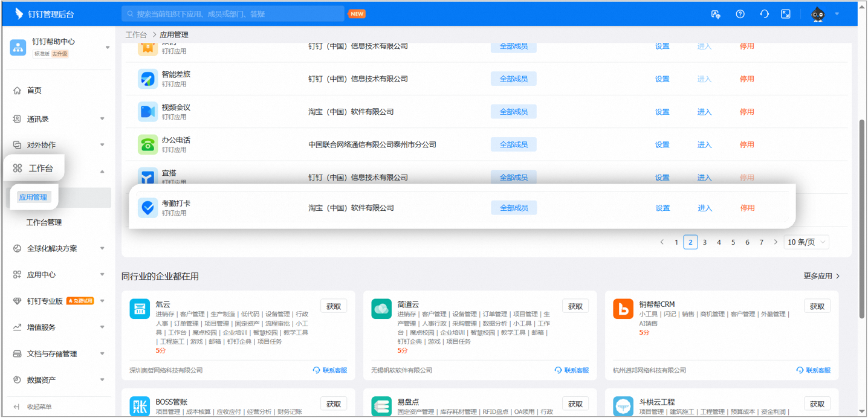Click the BOSS管账 app icon

click(140, 406)
